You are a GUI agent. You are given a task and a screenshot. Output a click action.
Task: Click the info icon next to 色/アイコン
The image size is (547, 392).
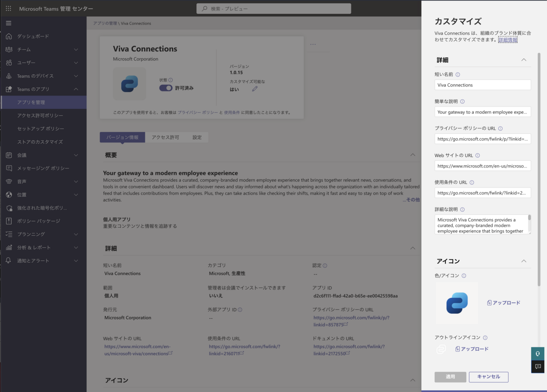pyautogui.click(x=464, y=276)
